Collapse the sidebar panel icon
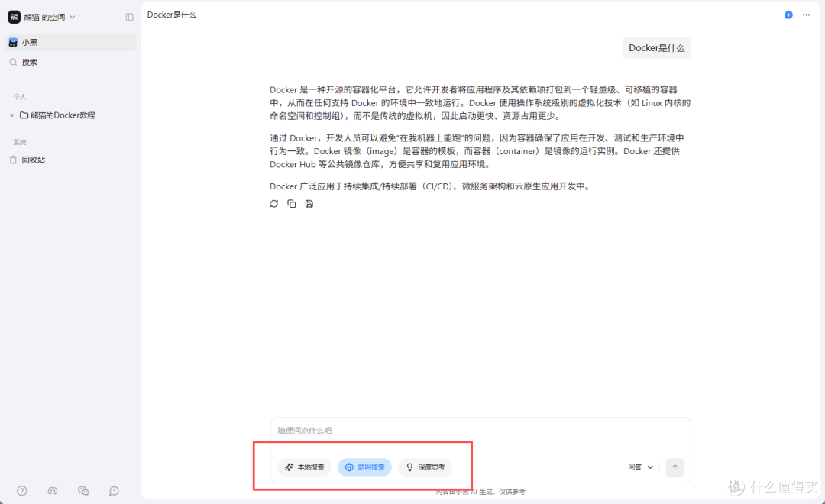The image size is (825, 504). point(129,17)
